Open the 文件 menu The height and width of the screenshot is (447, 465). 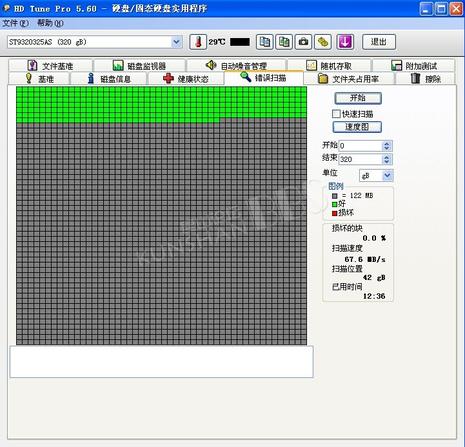click(15, 23)
